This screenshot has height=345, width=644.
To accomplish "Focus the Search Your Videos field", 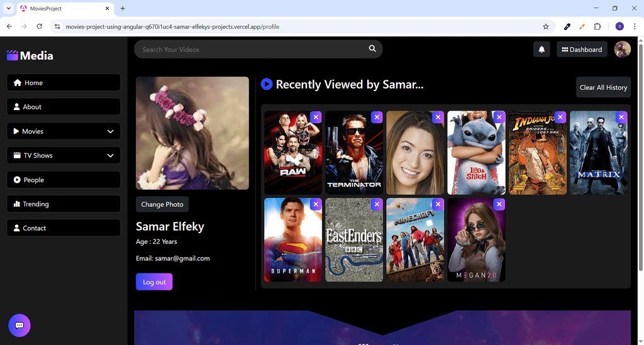I will click(258, 49).
